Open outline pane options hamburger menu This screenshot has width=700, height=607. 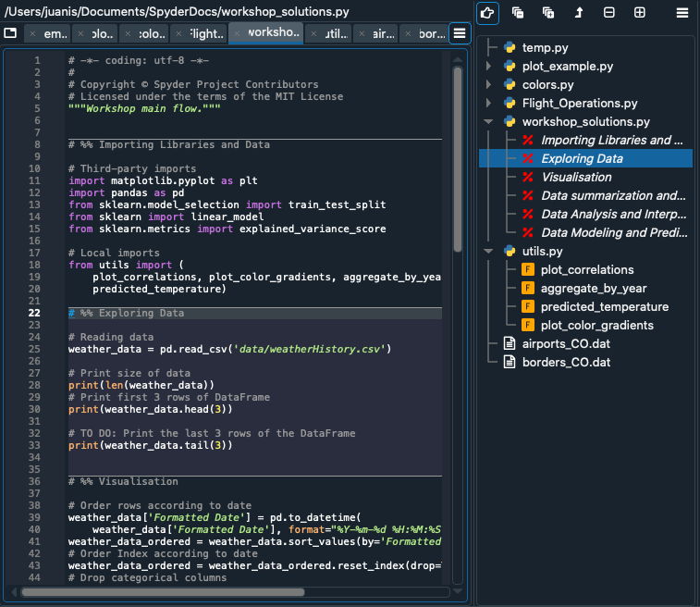682,13
